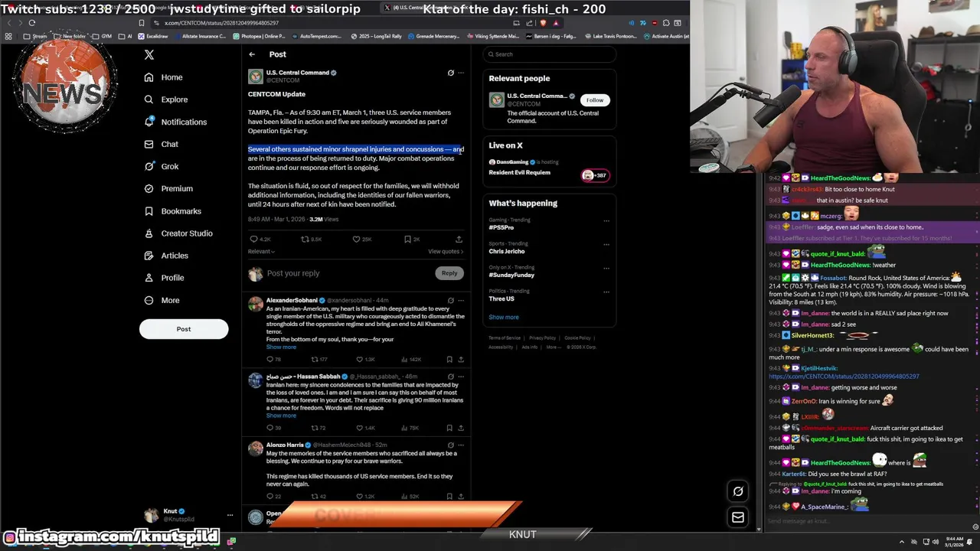The height and width of the screenshot is (551, 980).
Task: Open the Excalidraw bookmark
Action: point(153,36)
